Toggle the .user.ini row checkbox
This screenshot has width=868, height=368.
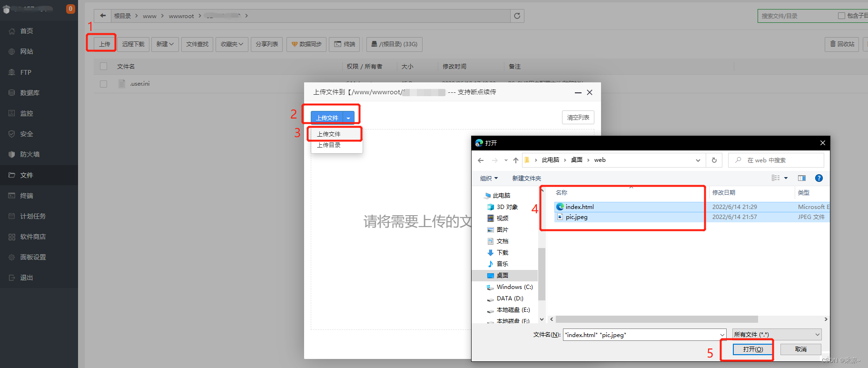(103, 84)
